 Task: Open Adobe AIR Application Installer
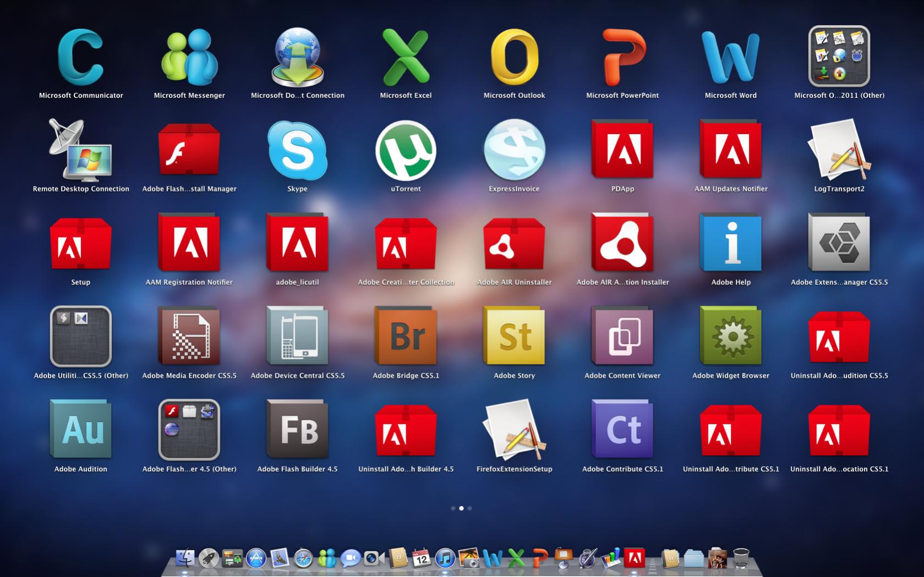(622, 243)
